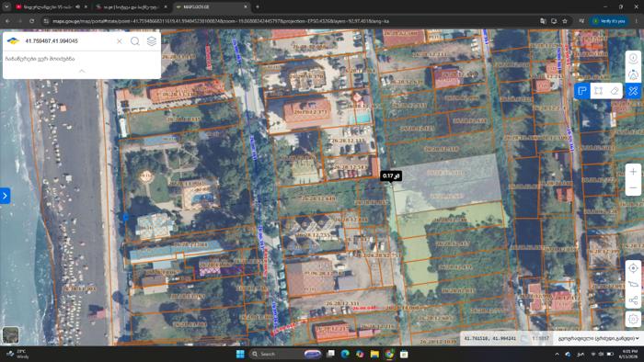
Task: Reload the page with the refresh button
Action: tap(31, 21)
